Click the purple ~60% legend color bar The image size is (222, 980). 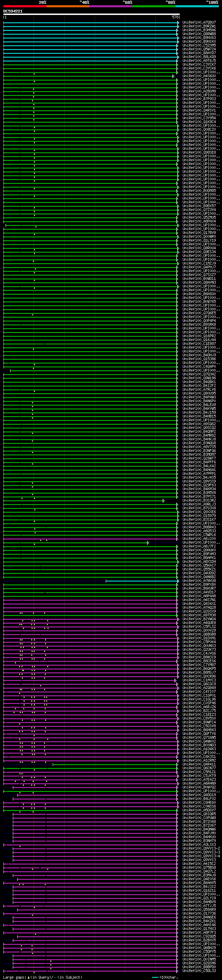[111, 7]
